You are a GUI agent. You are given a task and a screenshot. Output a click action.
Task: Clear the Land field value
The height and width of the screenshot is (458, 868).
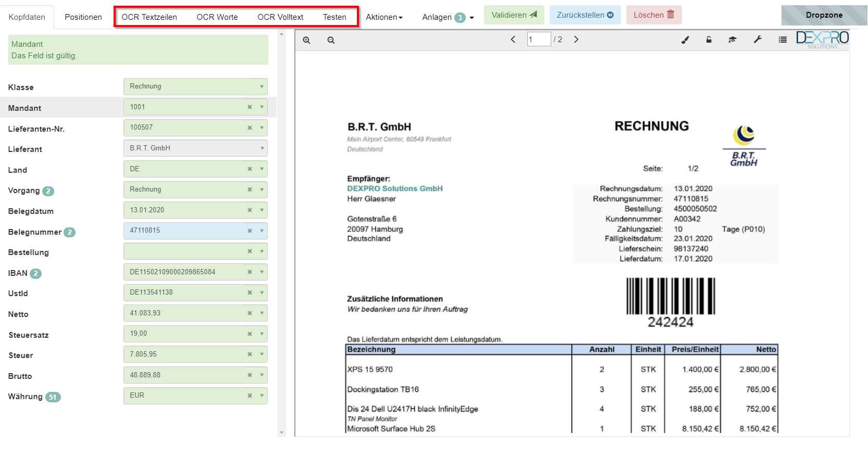click(x=250, y=169)
